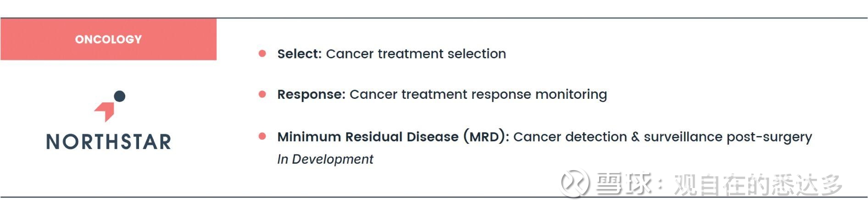Screen dimensions: 868x211
Task: Click 'Cancer treatment response monitoring' text
Action: 478,94
